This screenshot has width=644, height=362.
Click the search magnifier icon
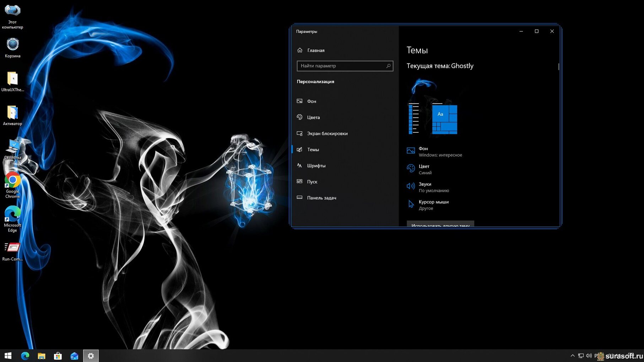[388, 66]
